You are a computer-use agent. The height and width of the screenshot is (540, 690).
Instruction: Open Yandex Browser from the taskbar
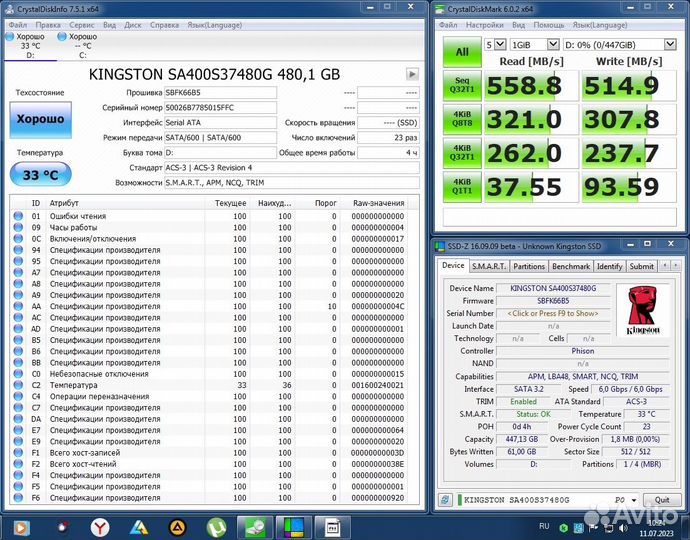click(100, 527)
